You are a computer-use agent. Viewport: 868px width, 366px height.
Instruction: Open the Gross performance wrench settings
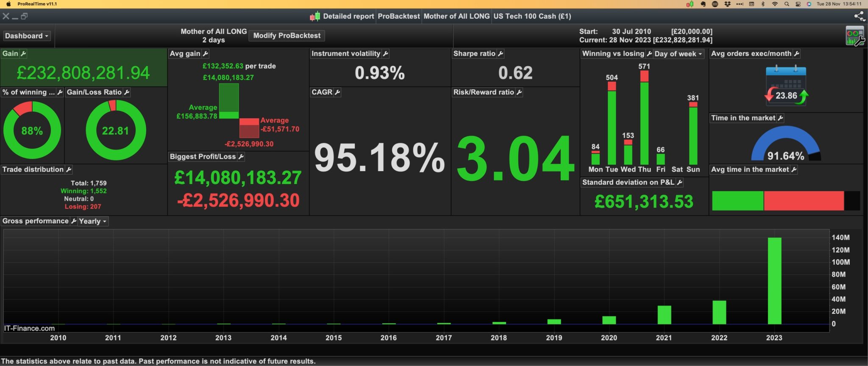(74, 221)
